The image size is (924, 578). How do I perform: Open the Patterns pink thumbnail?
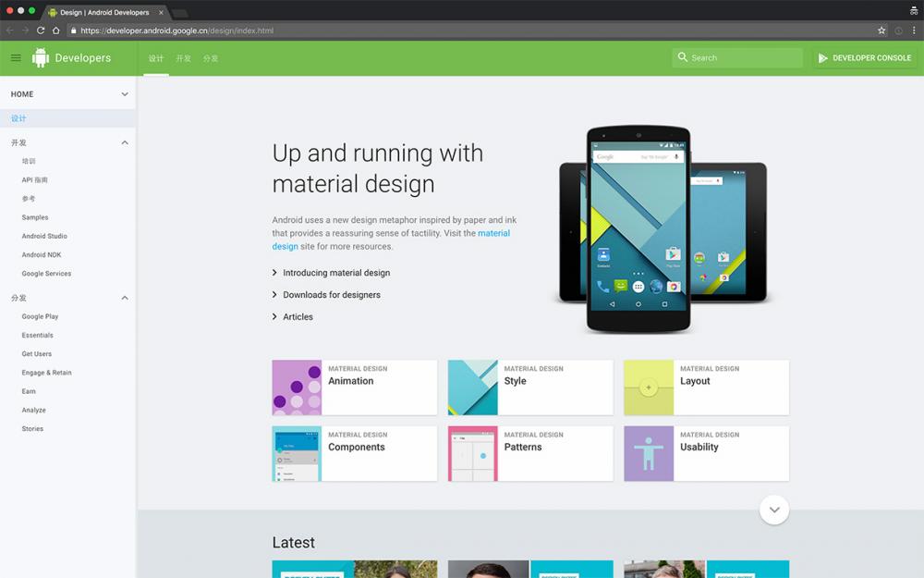(x=472, y=453)
